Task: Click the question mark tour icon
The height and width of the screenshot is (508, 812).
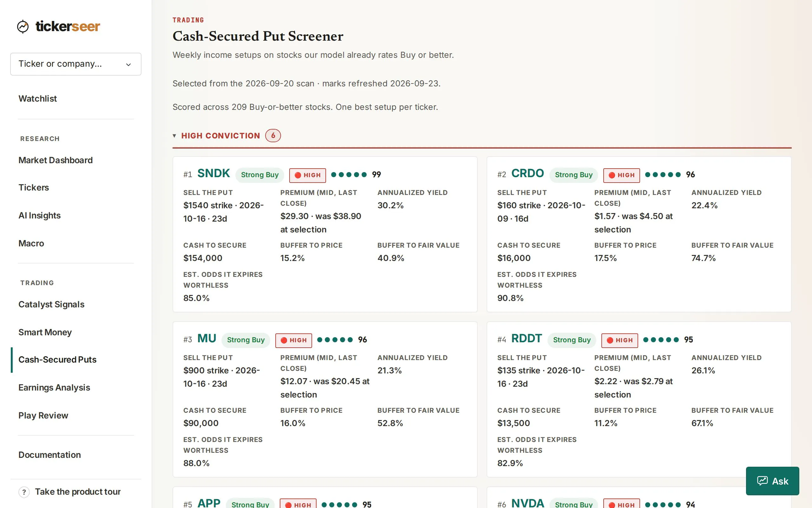Action: pyautogui.click(x=24, y=492)
